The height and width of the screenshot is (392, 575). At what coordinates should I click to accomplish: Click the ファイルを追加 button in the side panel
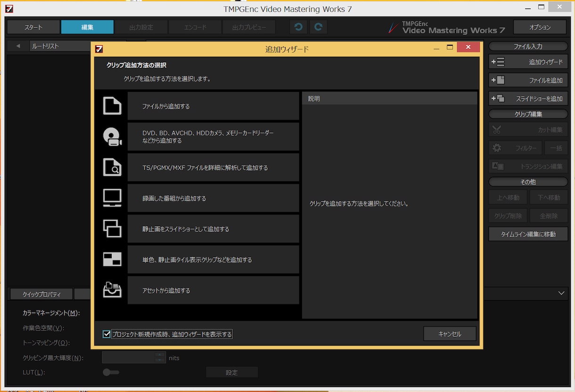528,80
